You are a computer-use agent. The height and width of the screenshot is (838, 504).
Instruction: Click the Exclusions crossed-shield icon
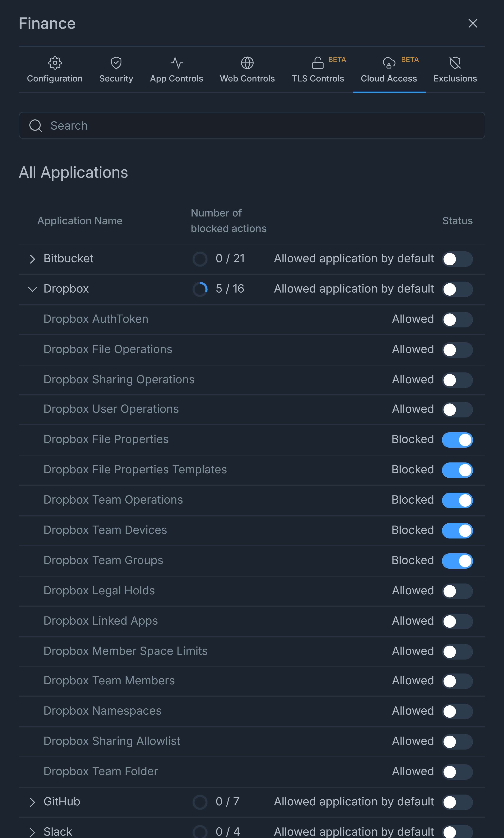455,63
